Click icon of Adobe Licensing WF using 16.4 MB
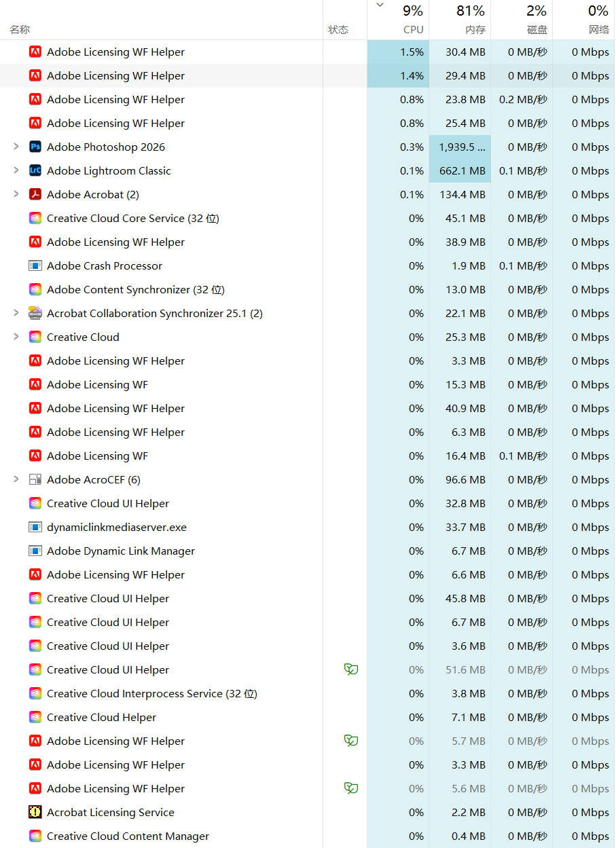Viewport: 616px width, 848px height. pos(35,456)
